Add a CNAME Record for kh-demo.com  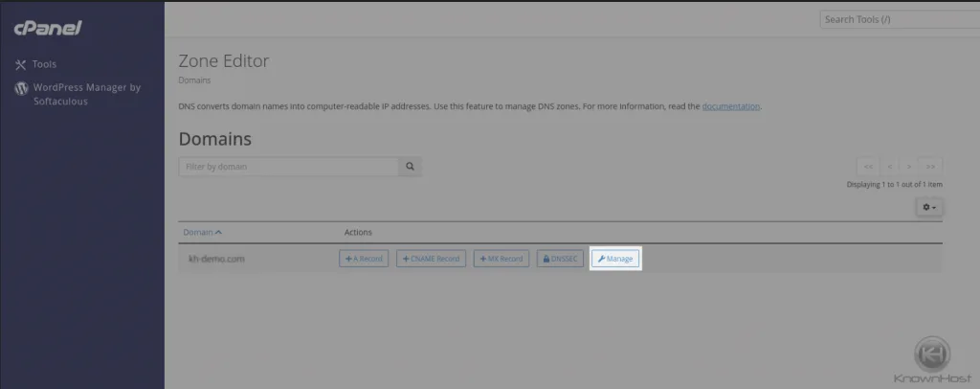431,259
